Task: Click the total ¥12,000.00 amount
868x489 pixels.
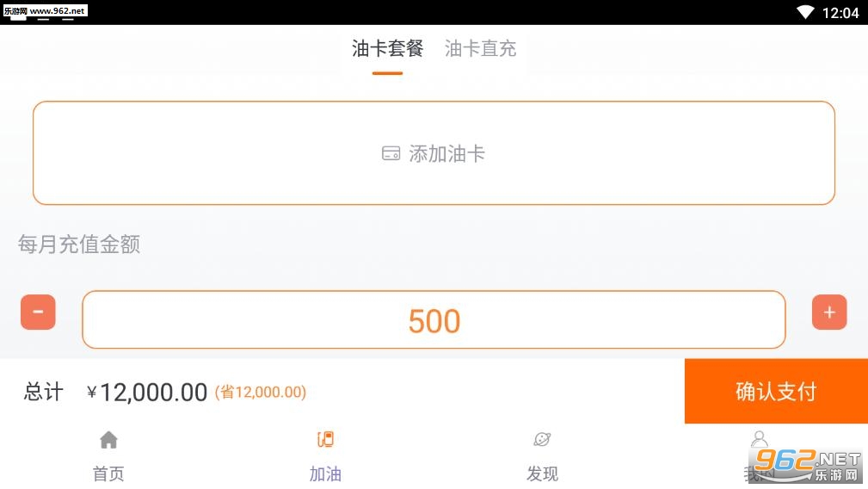Action: [x=147, y=393]
